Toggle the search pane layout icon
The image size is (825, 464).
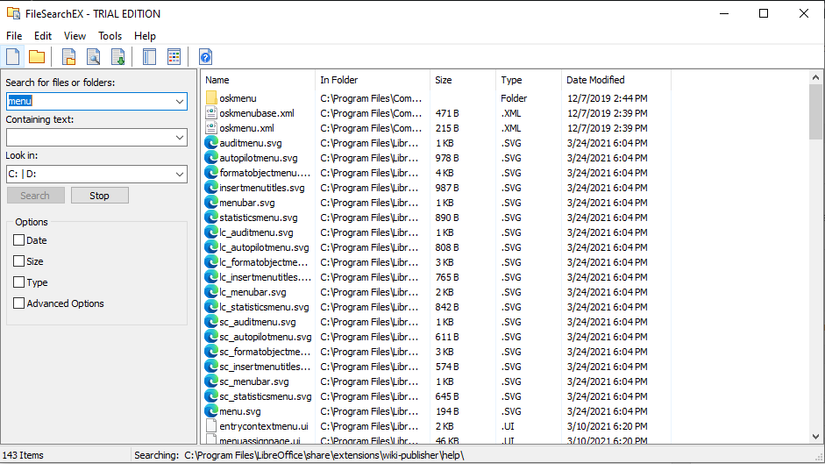(x=149, y=56)
